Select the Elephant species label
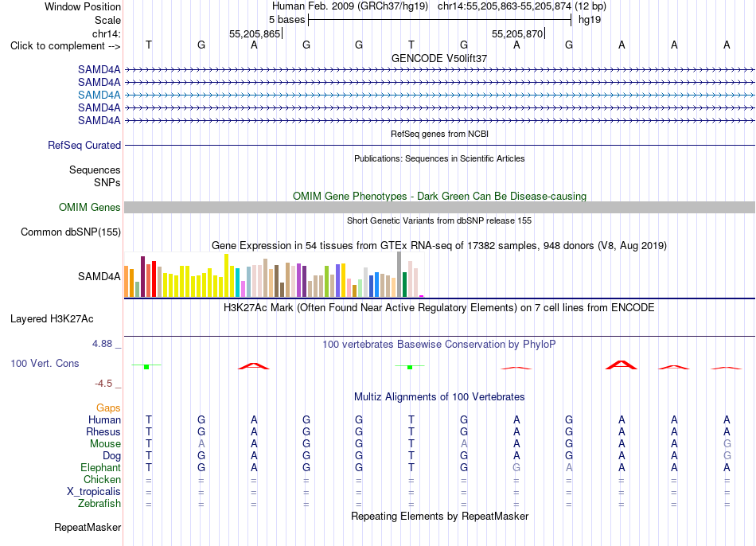The width and height of the screenshot is (756, 546). point(101,467)
